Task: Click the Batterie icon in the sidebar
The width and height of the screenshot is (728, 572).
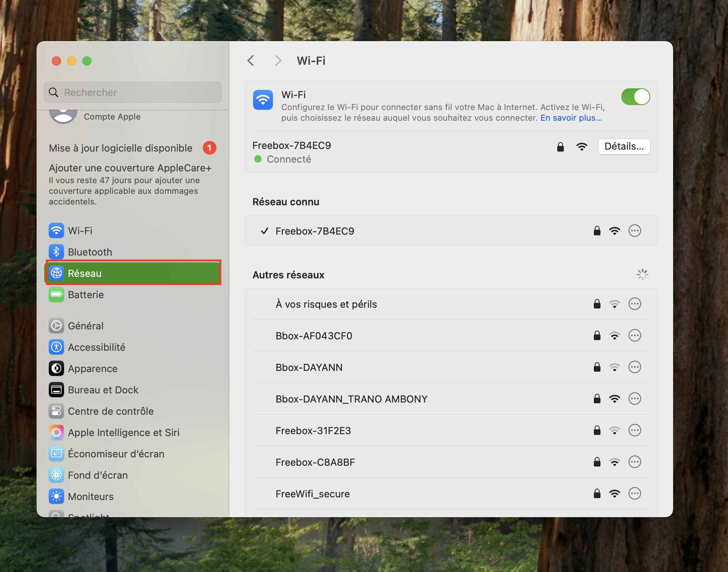Action: 56,294
